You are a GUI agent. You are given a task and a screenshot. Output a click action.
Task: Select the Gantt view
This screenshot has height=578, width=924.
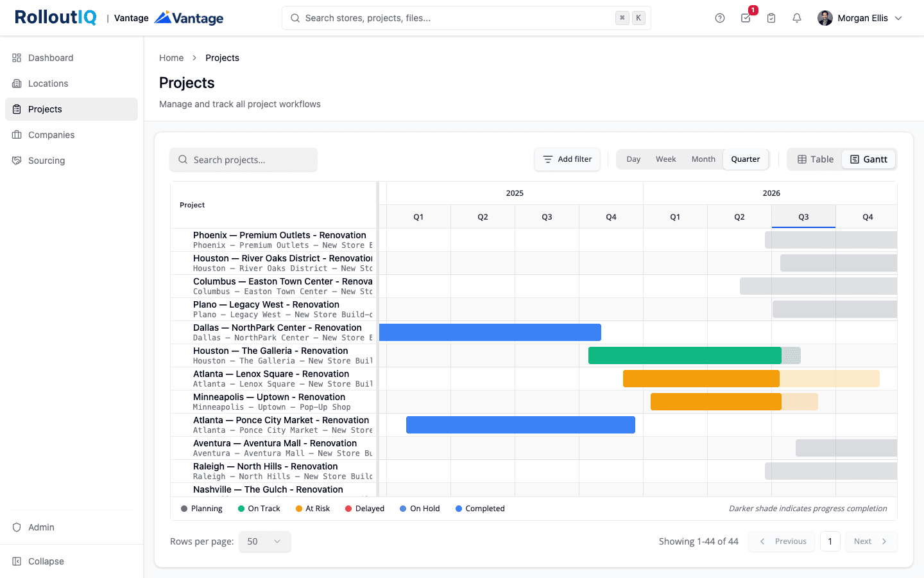(869, 159)
